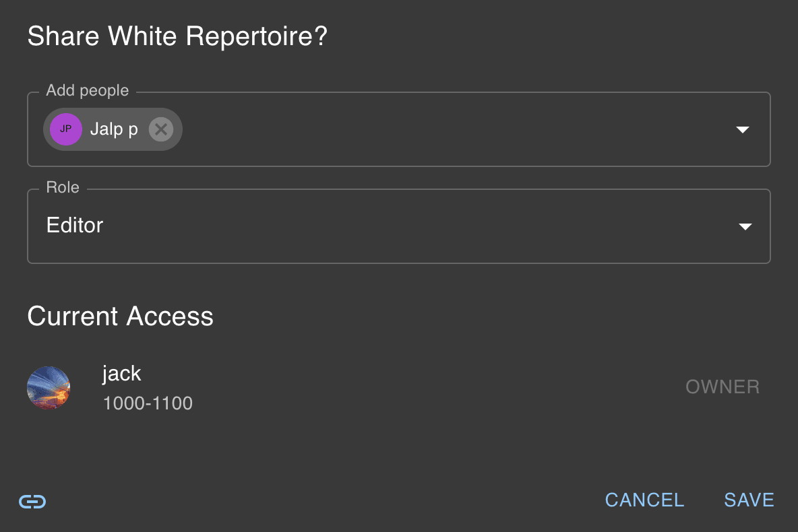This screenshot has height=532, width=798.
Task: Click the Current Access heading
Action: click(x=120, y=316)
